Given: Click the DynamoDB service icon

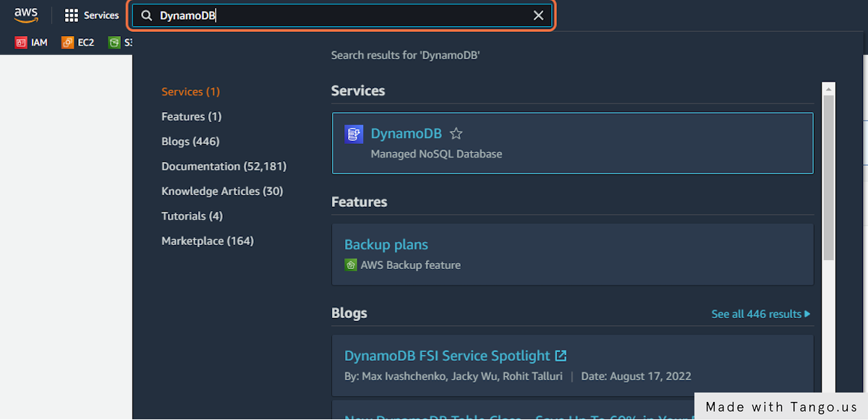Looking at the screenshot, I should [x=354, y=134].
